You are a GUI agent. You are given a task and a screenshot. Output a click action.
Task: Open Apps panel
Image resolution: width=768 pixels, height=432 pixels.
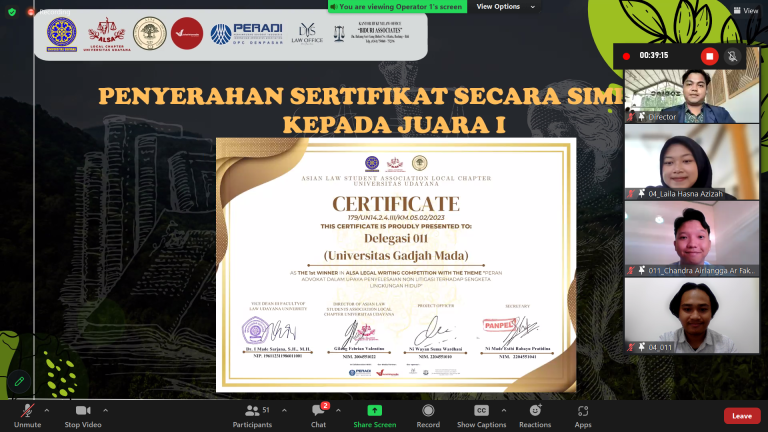point(583,416)
